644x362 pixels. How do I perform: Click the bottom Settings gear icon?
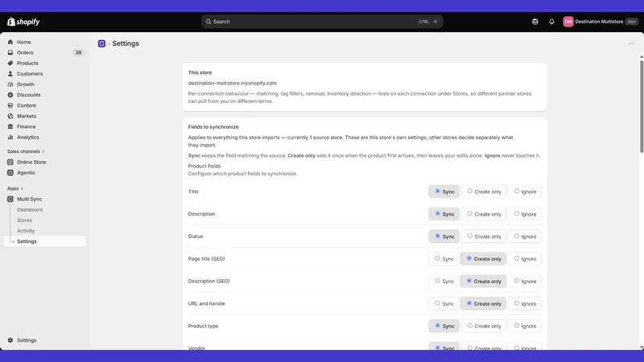coord(10,340)
